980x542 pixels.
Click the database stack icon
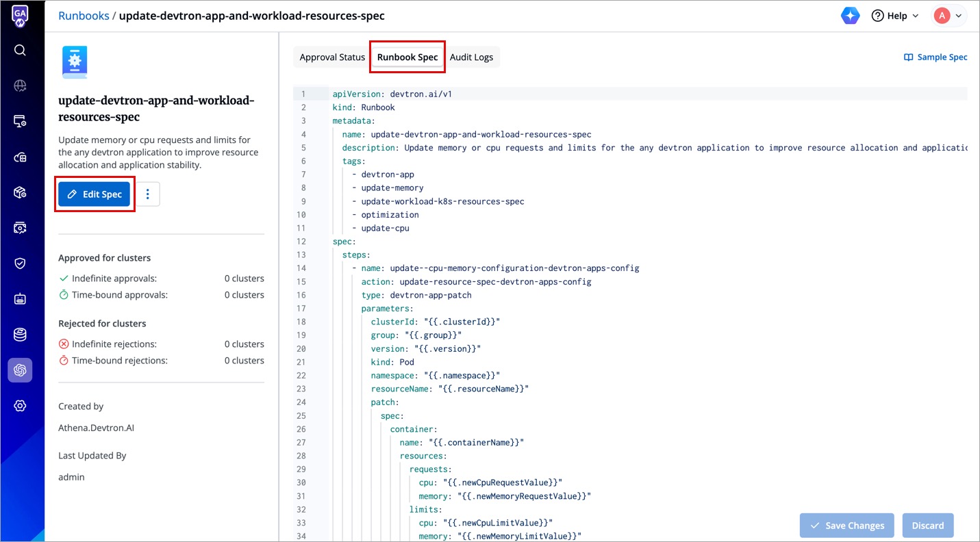(x=20, y=334)
